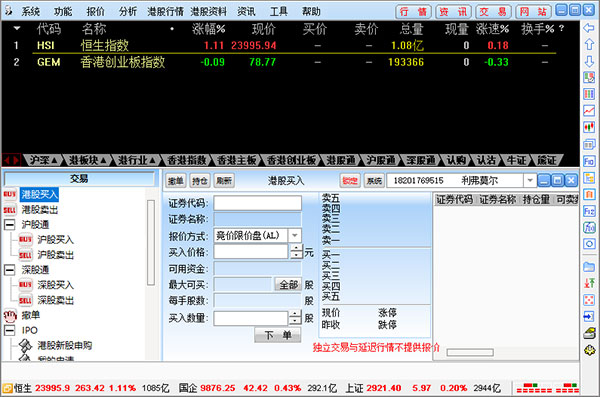Click the red BUY icon beside 港股买入

pos(10,194)
